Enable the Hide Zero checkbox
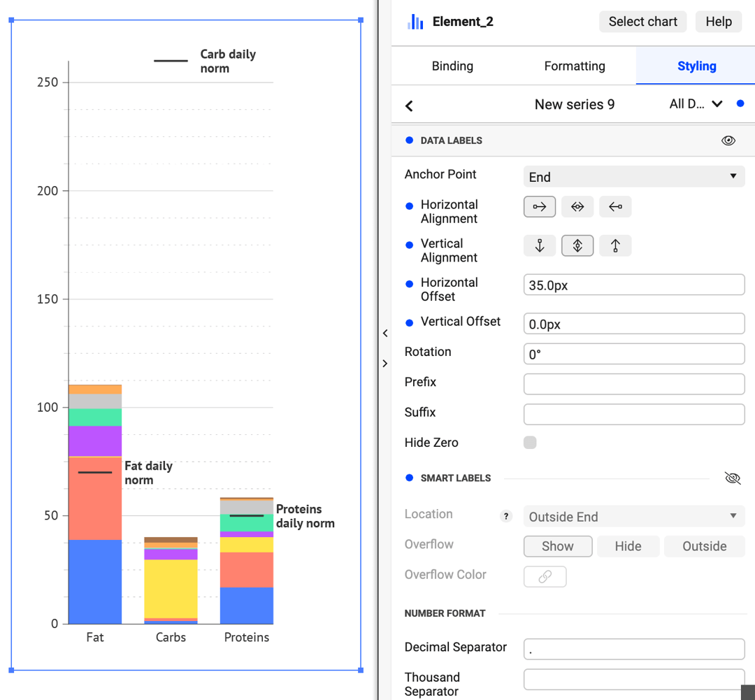The image size is (755, 700). point(530,442)
